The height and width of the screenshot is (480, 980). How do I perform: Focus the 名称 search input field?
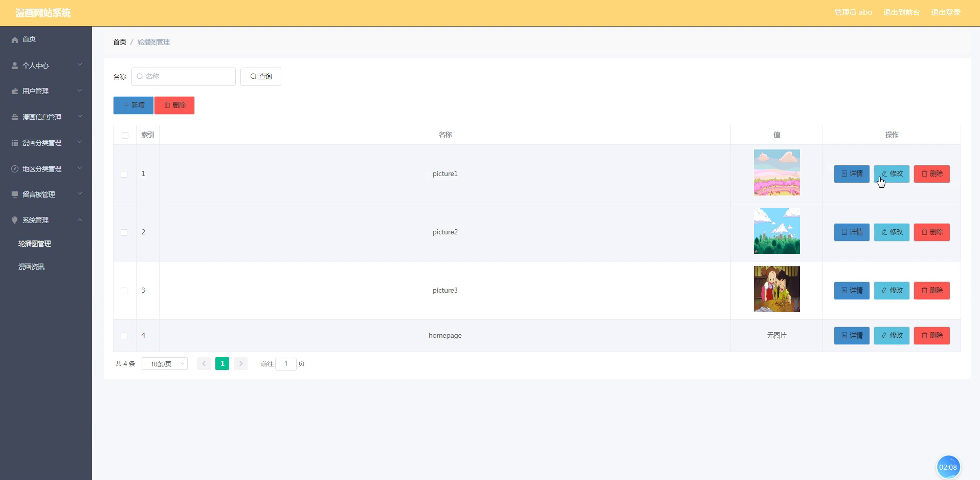click(x=184, y=77)
